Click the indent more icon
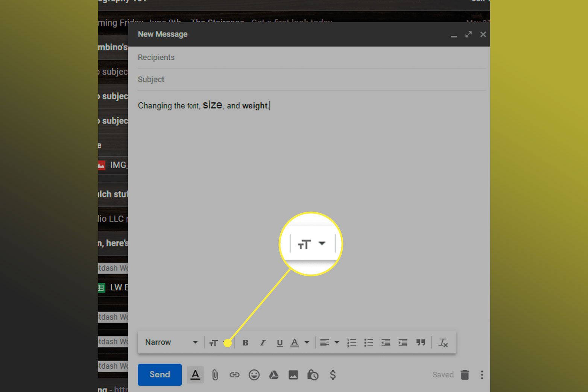 pyautogui.click(x=403, y=343)
